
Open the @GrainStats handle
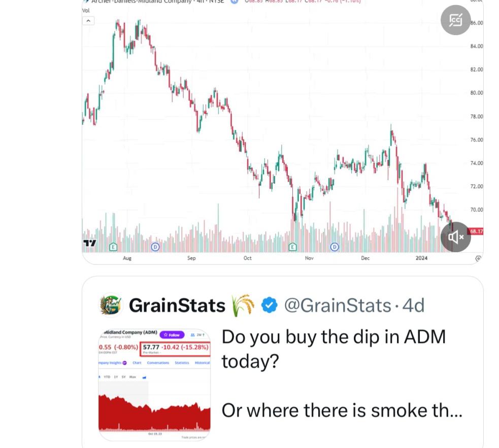pos(337,305)
